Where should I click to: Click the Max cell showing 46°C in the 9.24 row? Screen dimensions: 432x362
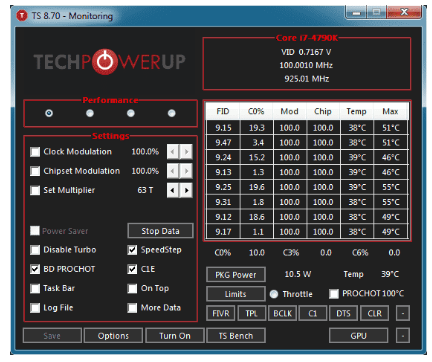point(391,157)
